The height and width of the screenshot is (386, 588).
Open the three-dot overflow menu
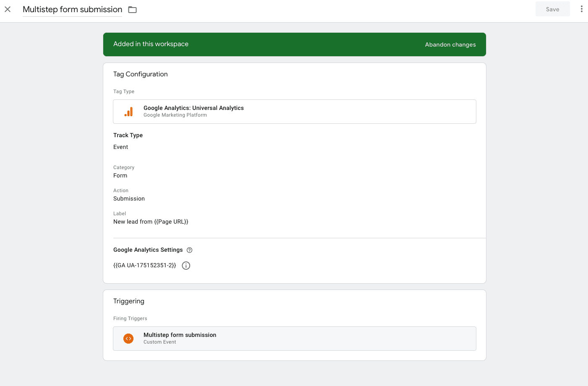pos(582,8)
